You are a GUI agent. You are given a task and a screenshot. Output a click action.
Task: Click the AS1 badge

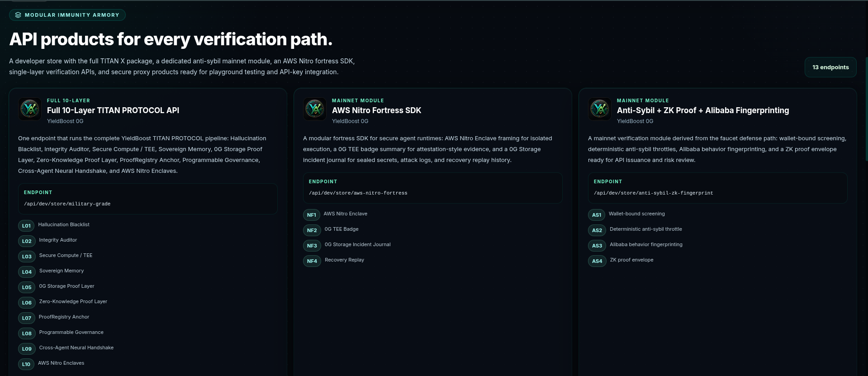[597, 215]
